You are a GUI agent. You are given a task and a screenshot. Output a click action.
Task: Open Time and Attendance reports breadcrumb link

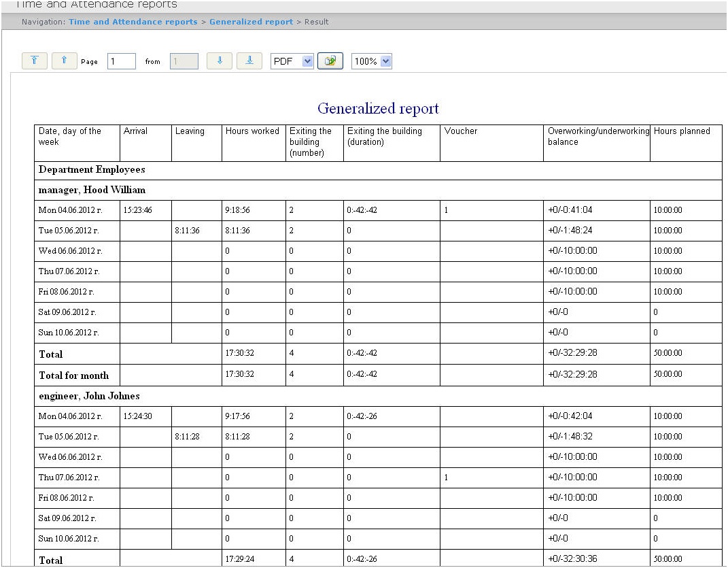(133, 22)
